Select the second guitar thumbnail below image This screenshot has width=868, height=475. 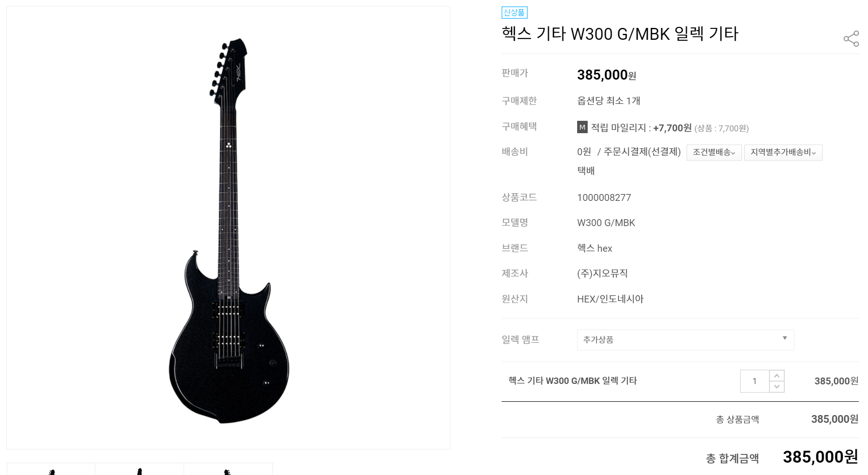[140, 469]
